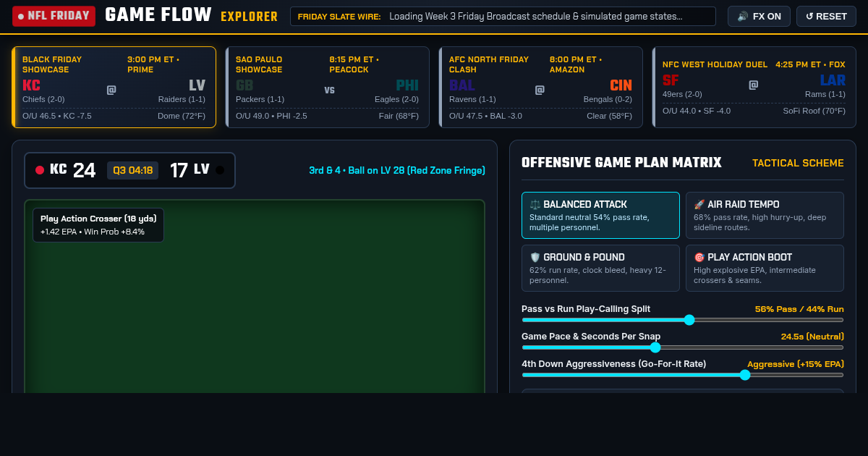
Task: Click the speaker icon in FX ON button
Action: click(743, 16)
